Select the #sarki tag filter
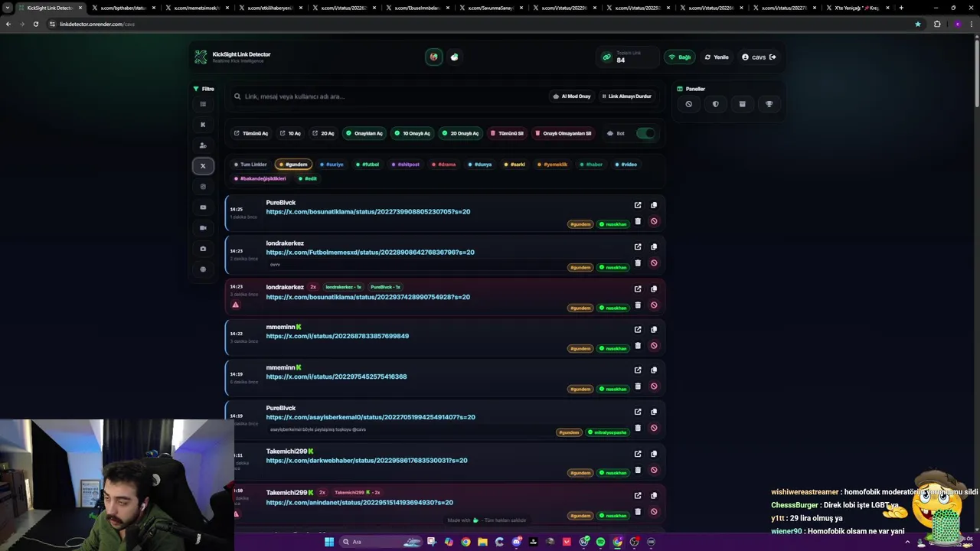Image resolution: width=980 pixels, height=551 pixels. pyautogui.click(x=515, y=165)
